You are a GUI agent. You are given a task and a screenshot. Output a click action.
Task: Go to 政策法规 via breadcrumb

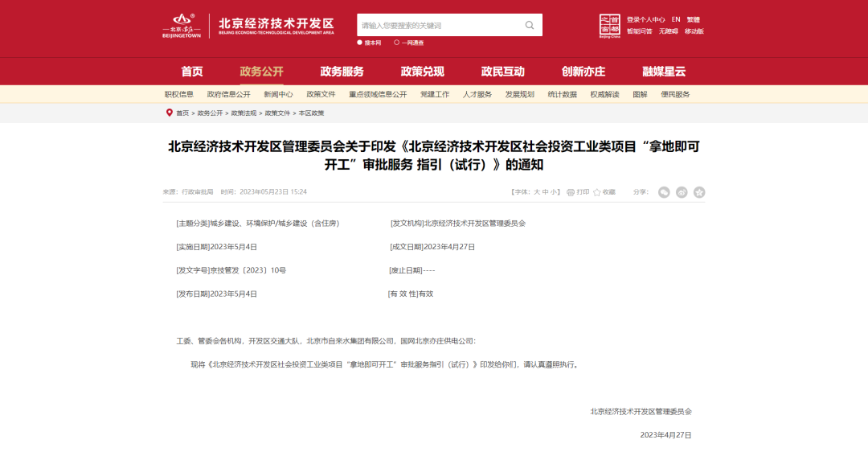pyautogui.click(x=244, y=113)
